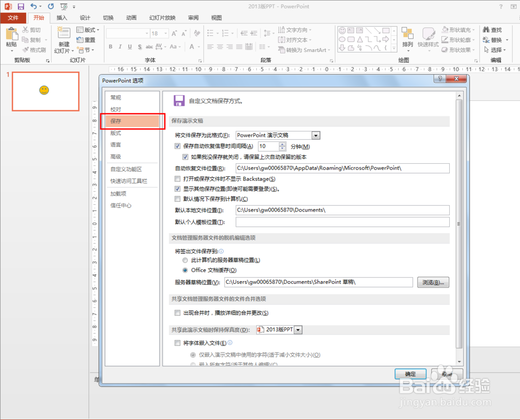Click the default personal templates location field

click(343, 222)
